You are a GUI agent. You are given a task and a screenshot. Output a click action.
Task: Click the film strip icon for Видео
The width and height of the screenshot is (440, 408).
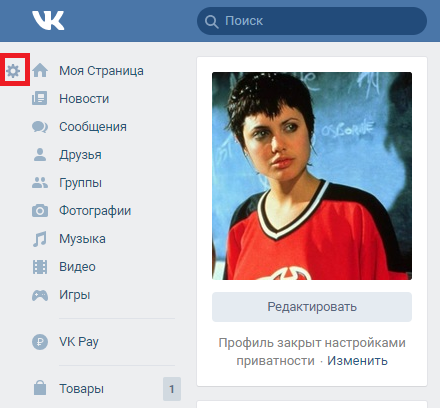tap(40, 267)
